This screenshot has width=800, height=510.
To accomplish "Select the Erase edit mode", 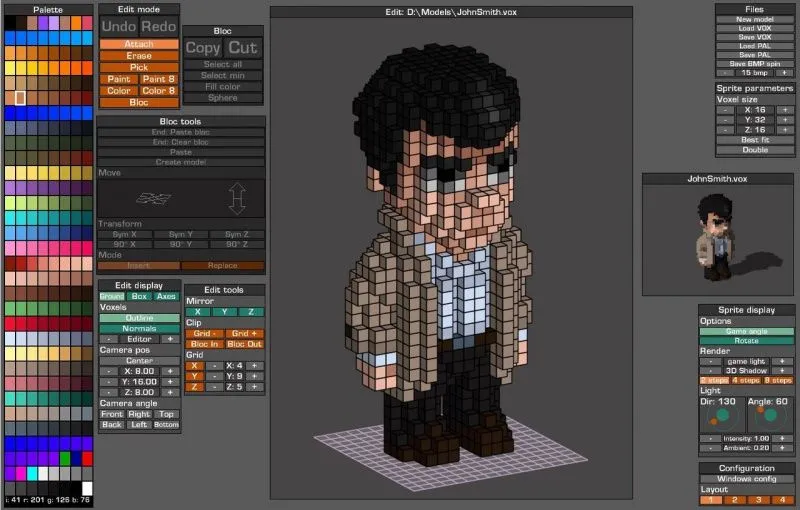I will click(139, 56).
